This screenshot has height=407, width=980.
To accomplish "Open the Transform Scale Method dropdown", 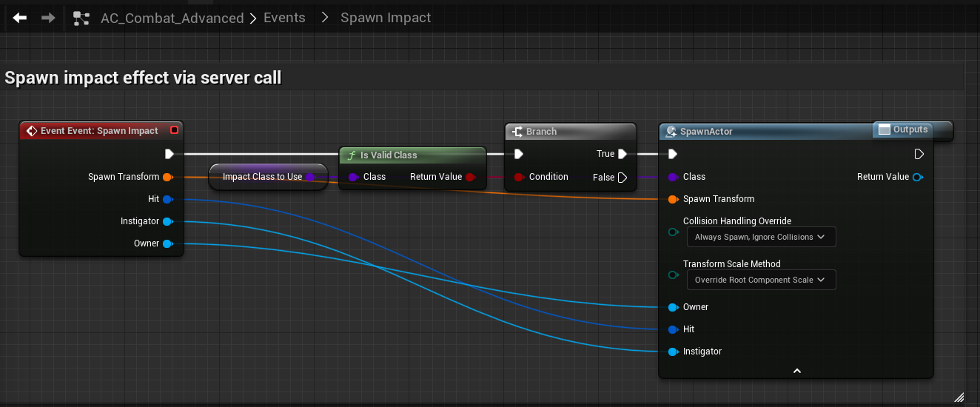I will tap(761, 280).
